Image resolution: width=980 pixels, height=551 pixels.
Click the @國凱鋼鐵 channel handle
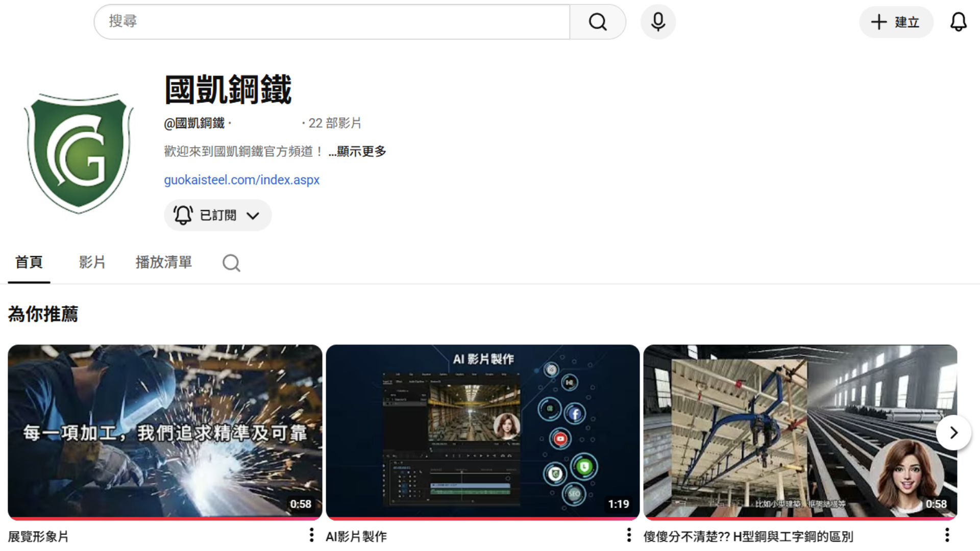(x=194, y=123)
